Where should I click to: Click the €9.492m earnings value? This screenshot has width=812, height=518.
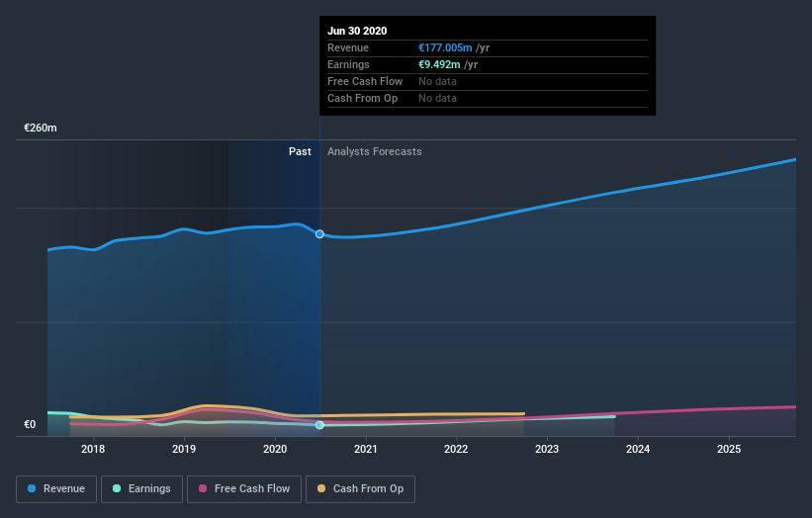tap(439, 64)
